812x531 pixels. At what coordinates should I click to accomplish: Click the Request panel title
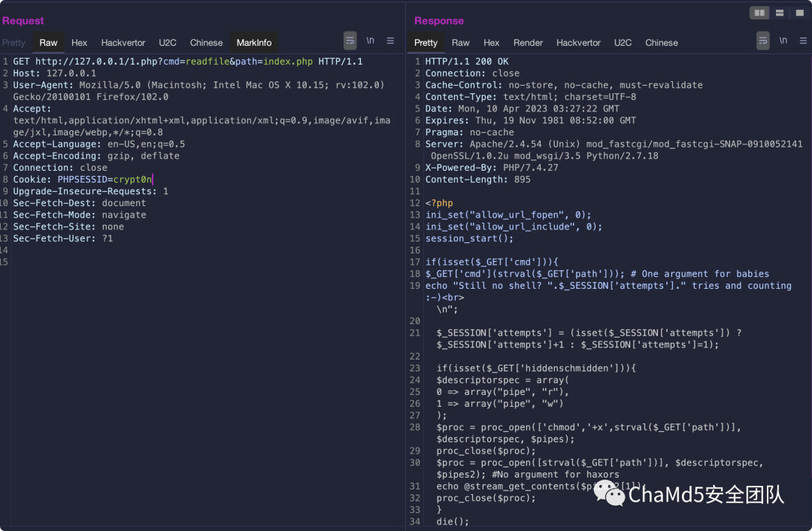coord(23,21)
